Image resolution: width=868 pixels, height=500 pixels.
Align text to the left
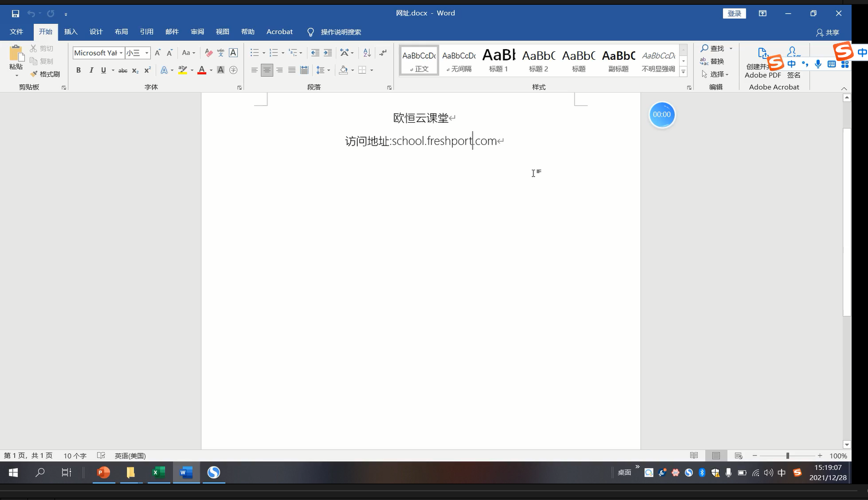255,70
